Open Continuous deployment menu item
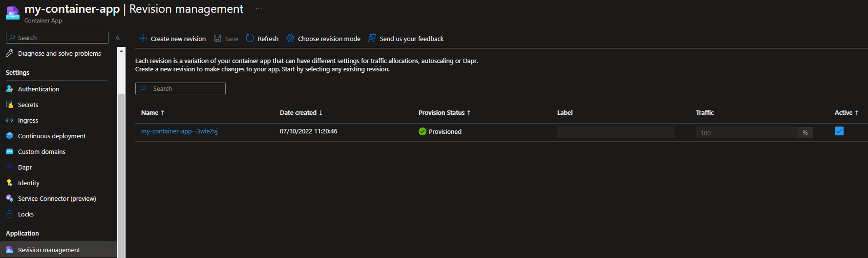Viewport: 868px width, 258px height. (x=51, y=136)
